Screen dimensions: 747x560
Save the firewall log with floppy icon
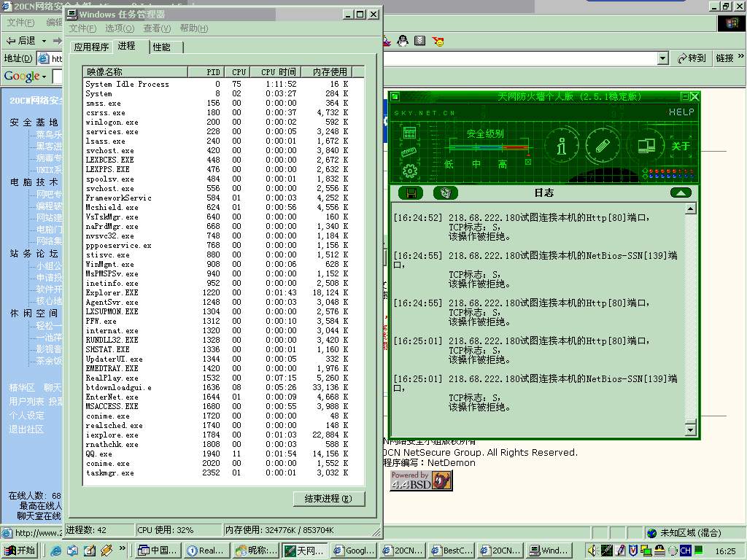[411, 192]
